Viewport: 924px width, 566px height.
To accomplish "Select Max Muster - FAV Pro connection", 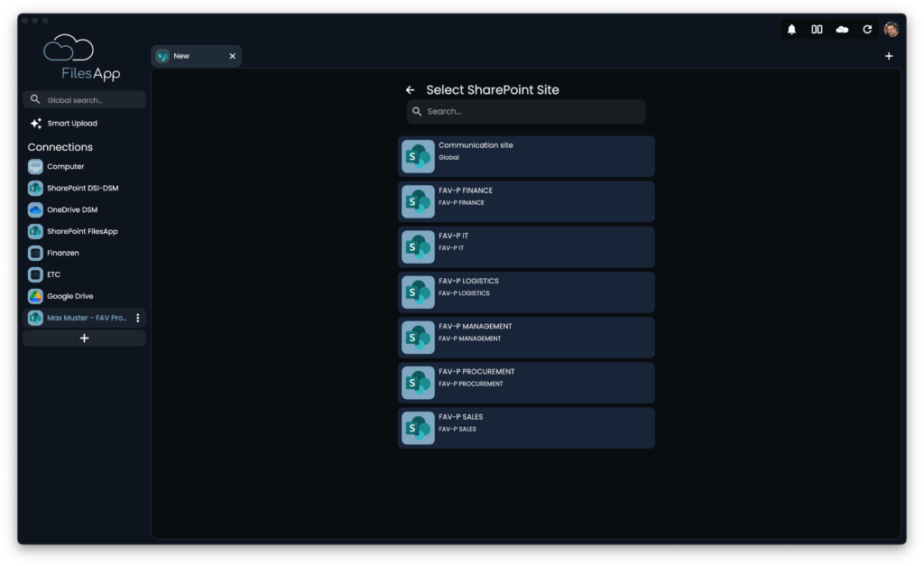I will [x=84, y=318].
